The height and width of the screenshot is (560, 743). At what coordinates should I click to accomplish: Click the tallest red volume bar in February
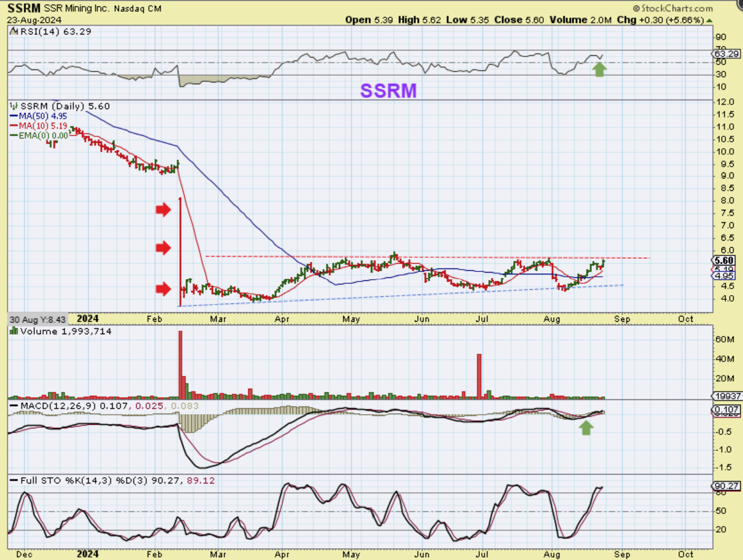click(x=180, y=364)
